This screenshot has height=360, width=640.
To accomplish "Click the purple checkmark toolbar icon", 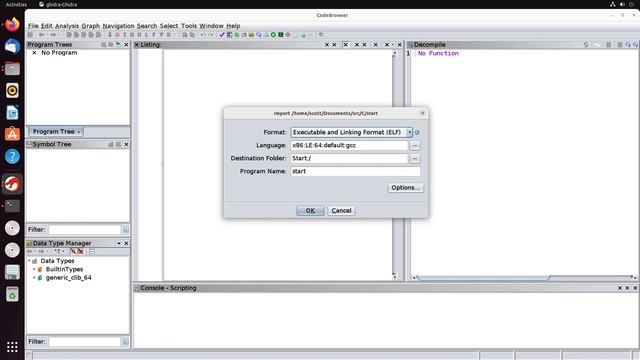I will point(222,35).
